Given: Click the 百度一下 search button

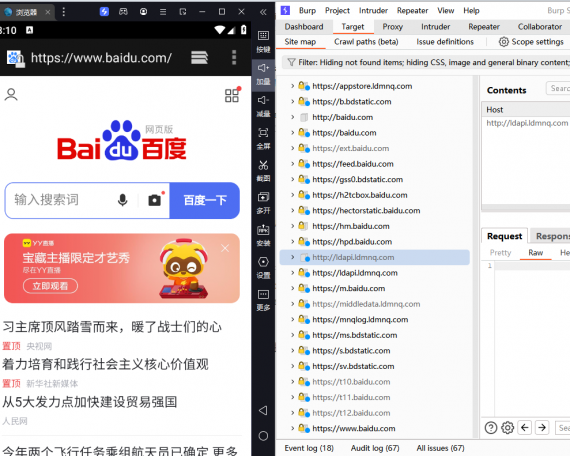Looking at the screenshot, I should (205, 200).
